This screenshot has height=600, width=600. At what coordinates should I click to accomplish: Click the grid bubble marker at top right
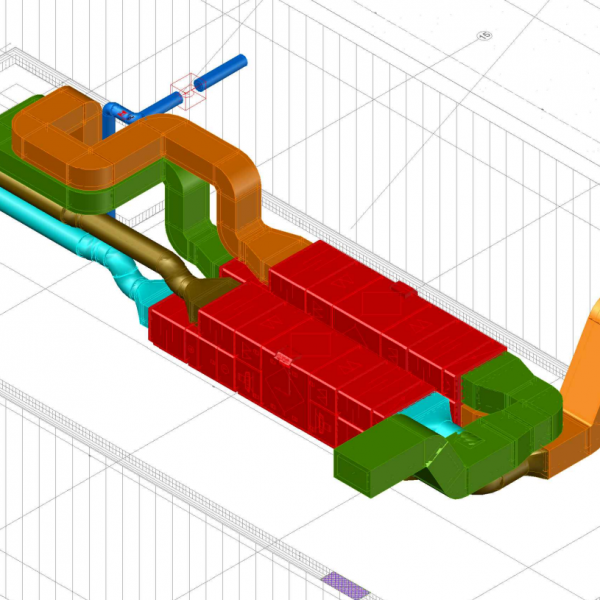point(485,35)
